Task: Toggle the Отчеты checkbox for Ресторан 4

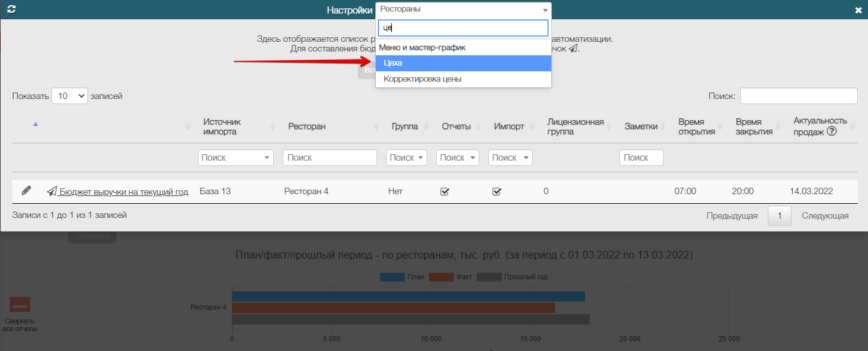Action: 444,191
